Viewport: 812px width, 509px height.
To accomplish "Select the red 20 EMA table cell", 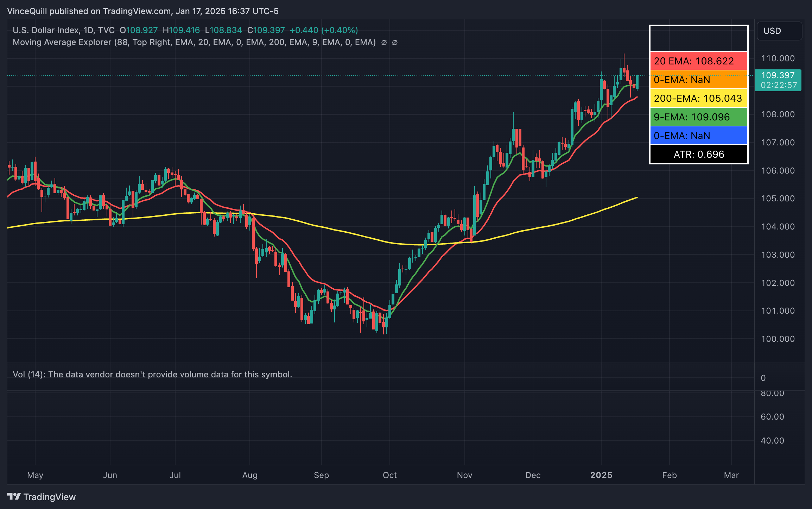I will [698, 61].
